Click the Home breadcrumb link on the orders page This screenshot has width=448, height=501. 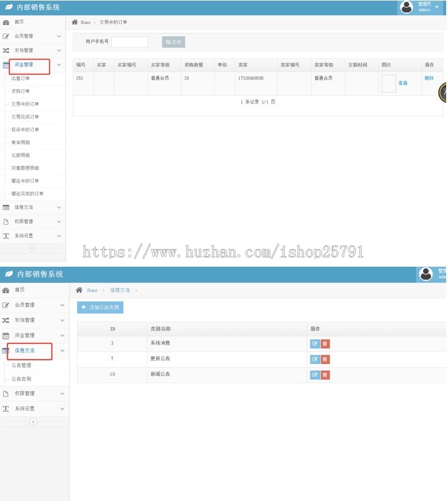86,23
